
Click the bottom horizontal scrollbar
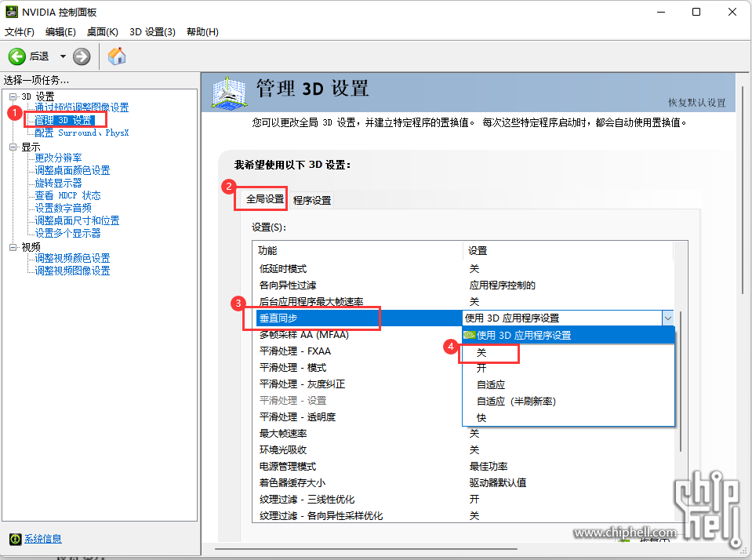(x=366, y=548)
